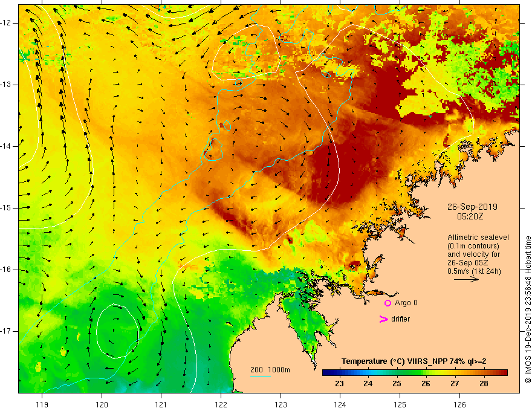Click the magenta drifter arrow legend symbol

pos(383,319)
